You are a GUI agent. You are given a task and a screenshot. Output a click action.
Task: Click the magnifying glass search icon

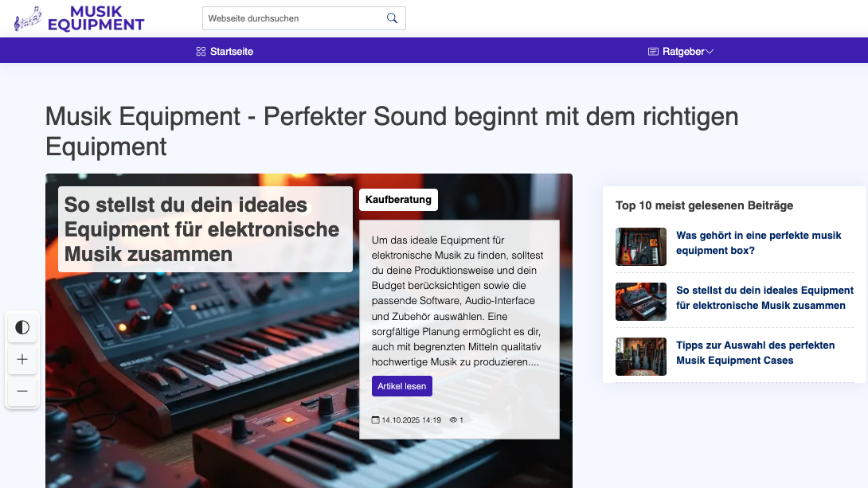click(x=391, y=18)
